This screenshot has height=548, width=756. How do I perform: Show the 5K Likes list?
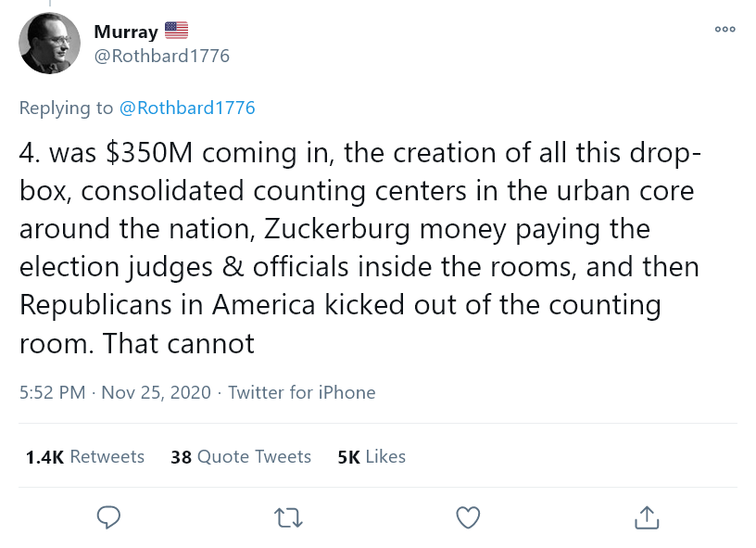(x=372, y=456)
